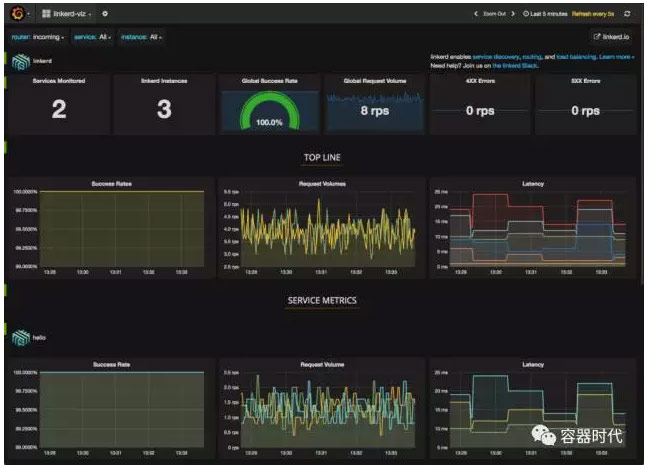
Task: Click the 100.0% success rate gauge
Action: coord(269,111)
